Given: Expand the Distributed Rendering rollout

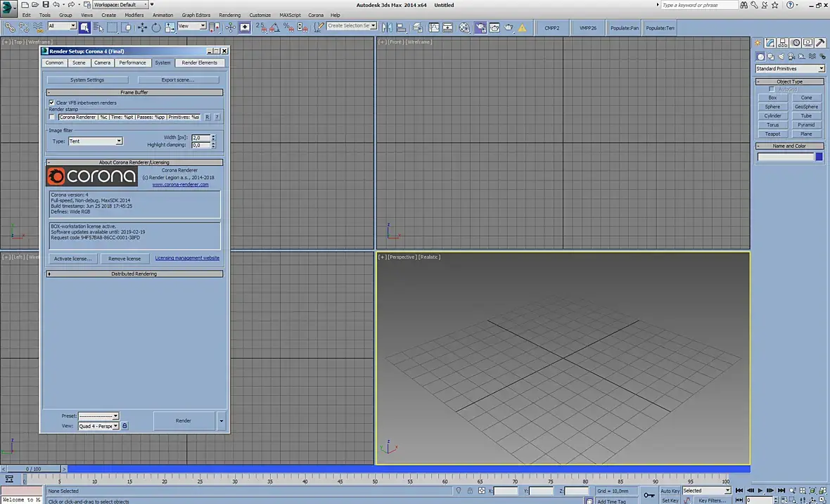Looking at the screenshot, I should pos(134,273).
